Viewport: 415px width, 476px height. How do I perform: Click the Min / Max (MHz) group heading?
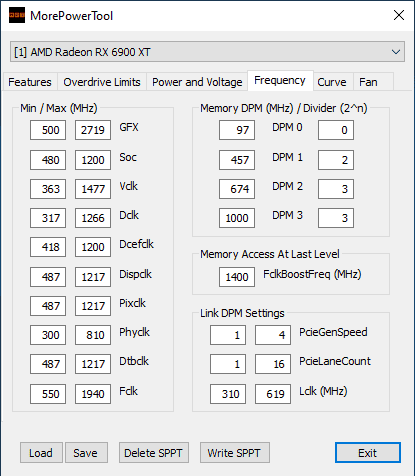point(59,108)
